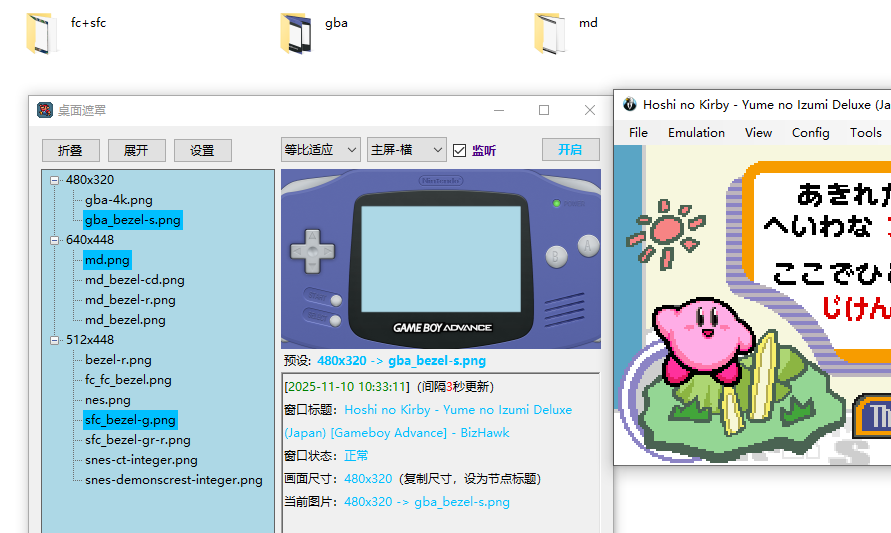Open the md desktop folder icon
This screenshot has width=891, height=533.
(550, 33)
